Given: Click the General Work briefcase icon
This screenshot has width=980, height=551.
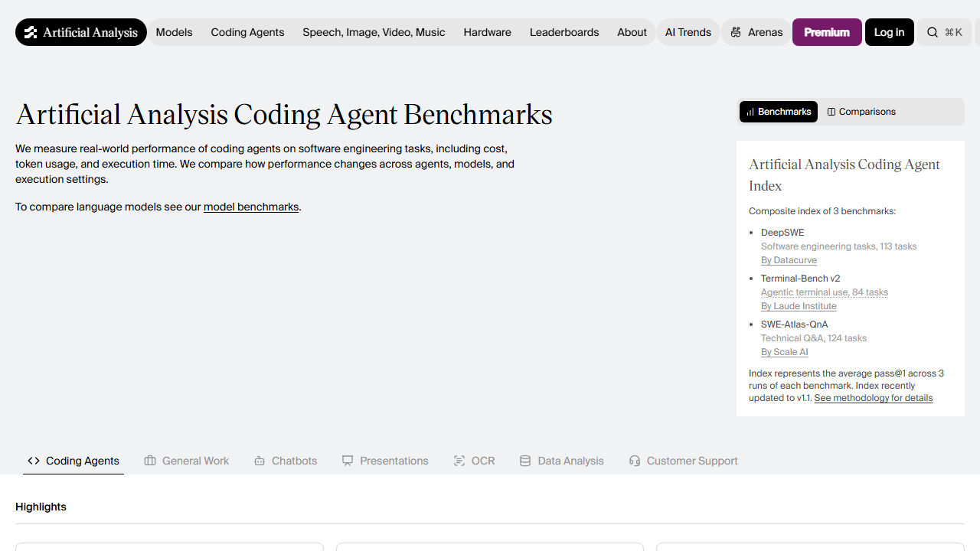Looking at the screenshot, I should (x=150, y=461).
